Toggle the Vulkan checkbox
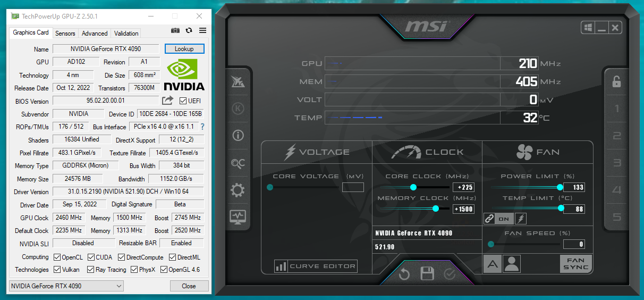 pyautogui.click(x=57, y=270)
